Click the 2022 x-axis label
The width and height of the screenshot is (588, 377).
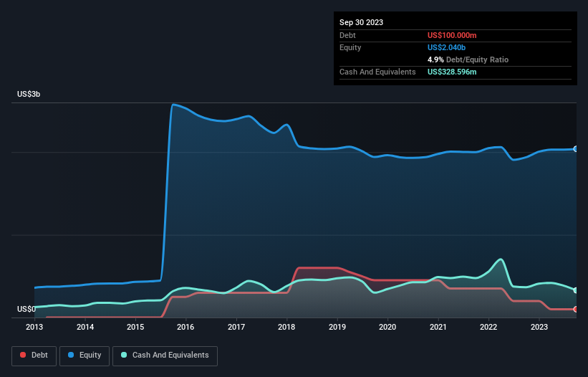click(488, 327)
